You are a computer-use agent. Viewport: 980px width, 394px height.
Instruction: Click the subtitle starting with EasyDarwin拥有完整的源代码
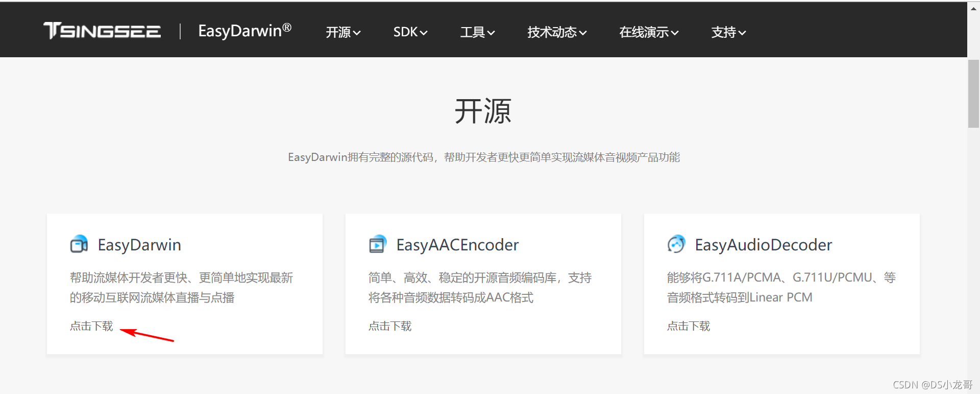click(484, 157)
